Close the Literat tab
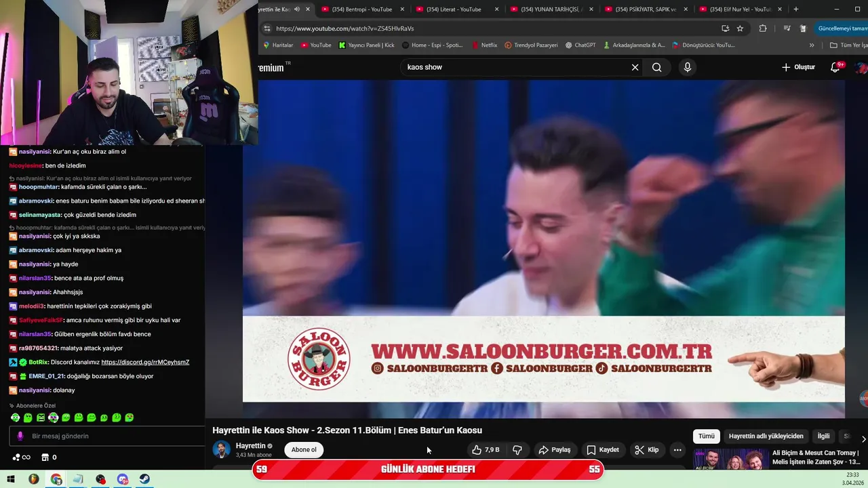The width and height of the screenshot is (868, 488). [496, 9]
